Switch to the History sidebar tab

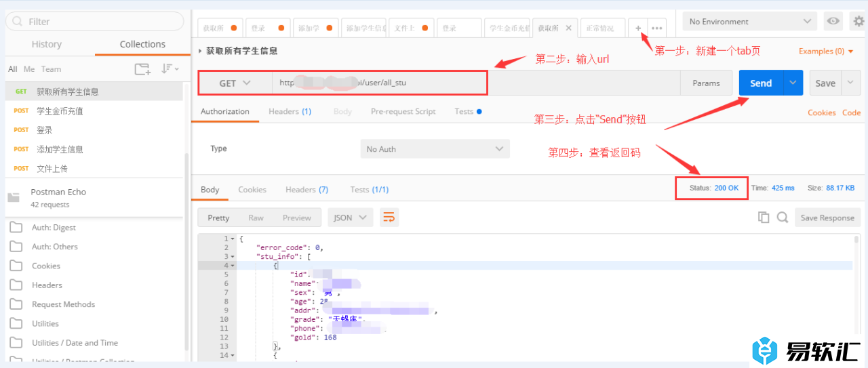click(x=47, y=44)
